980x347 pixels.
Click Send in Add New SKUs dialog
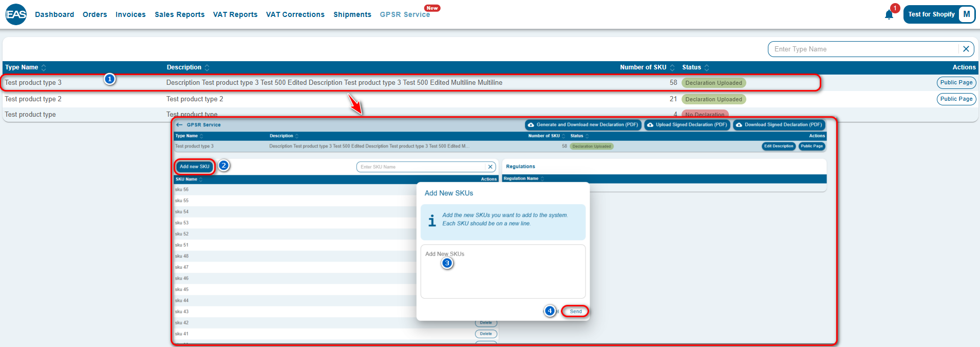pos(575,312)
